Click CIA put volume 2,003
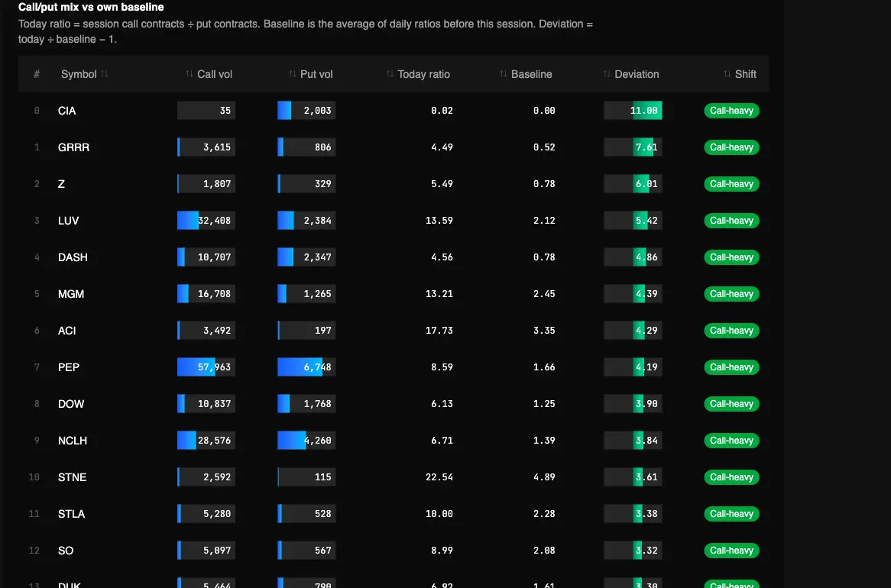 [307, 111]
